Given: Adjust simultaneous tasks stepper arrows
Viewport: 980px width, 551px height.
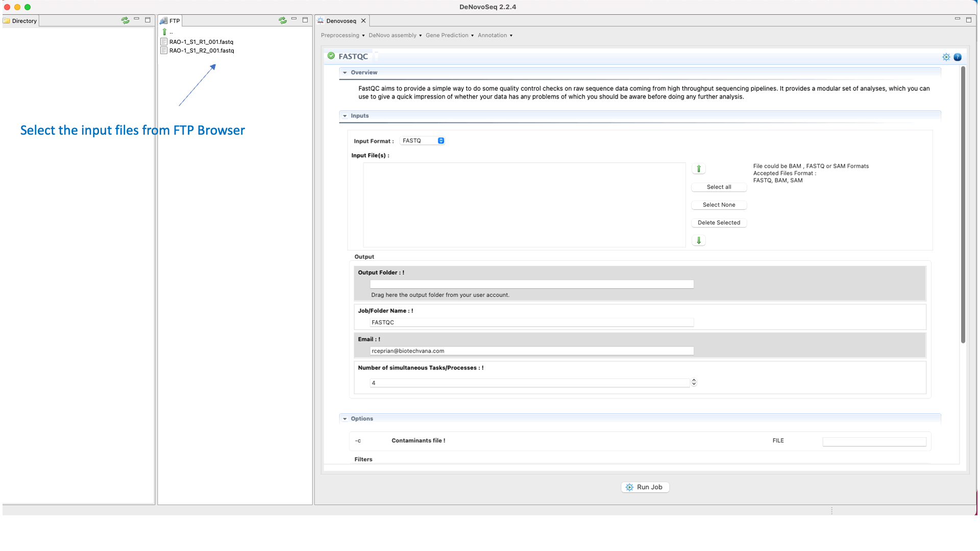Looking at the screenshot, I should point(694,382).
